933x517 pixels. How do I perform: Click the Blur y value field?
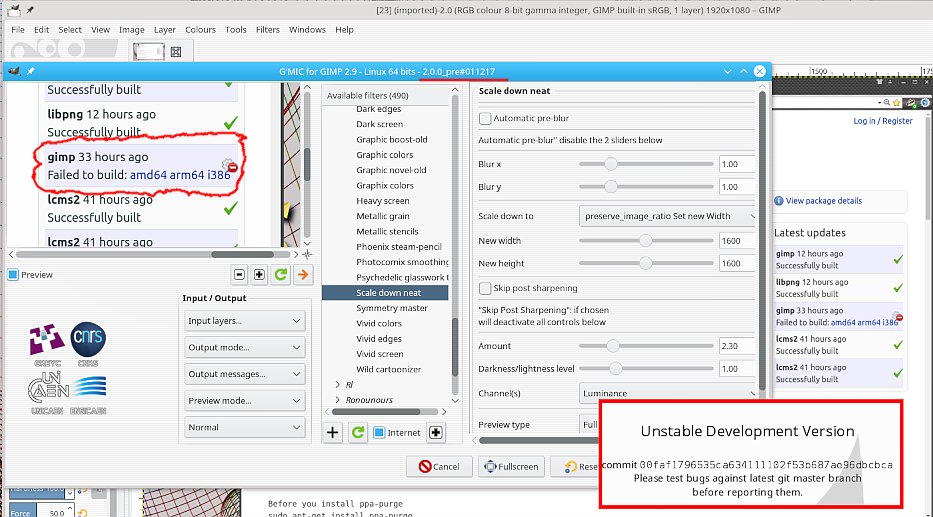[x=737, y=187]
